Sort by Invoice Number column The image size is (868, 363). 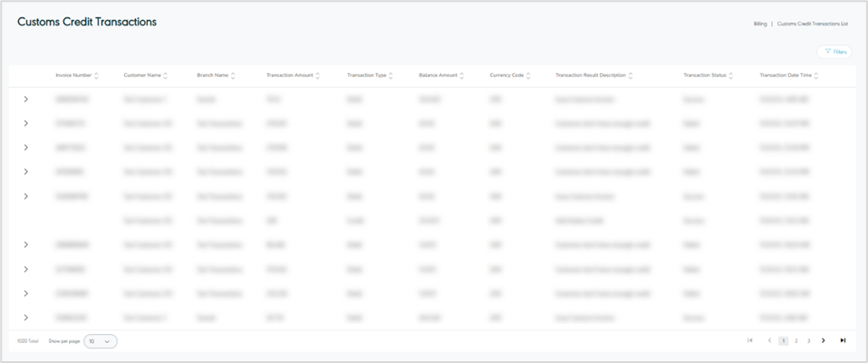pos(96,75)
